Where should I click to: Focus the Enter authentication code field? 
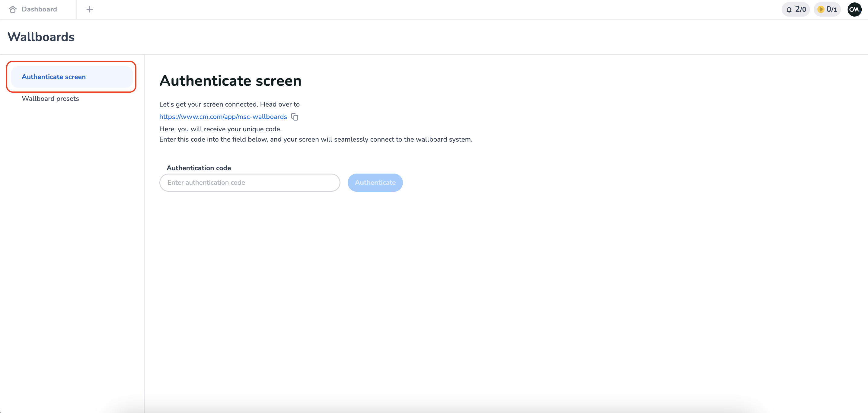click(x=249, y=182)
